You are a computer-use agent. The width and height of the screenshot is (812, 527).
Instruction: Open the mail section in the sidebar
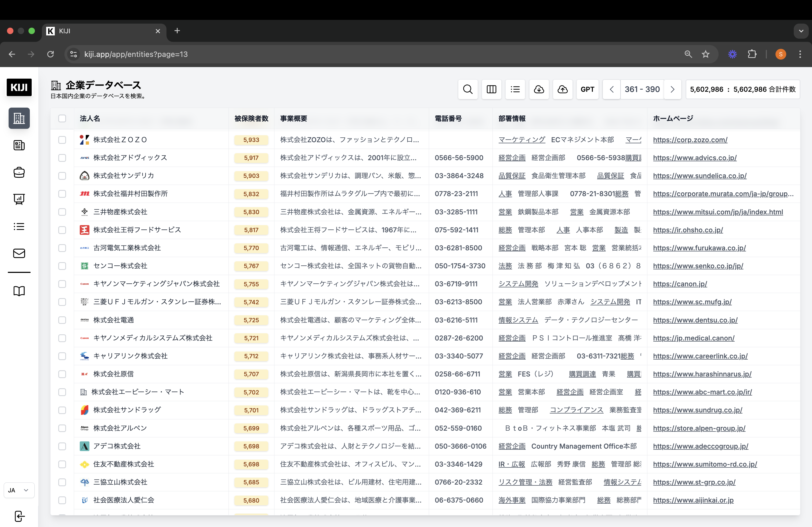coord(19,253)
